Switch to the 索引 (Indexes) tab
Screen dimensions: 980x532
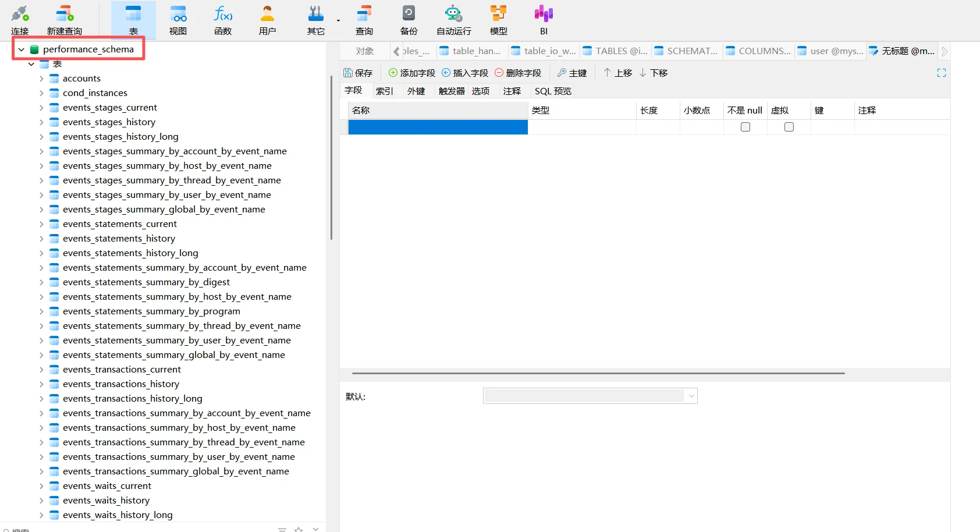pos(384,91)
